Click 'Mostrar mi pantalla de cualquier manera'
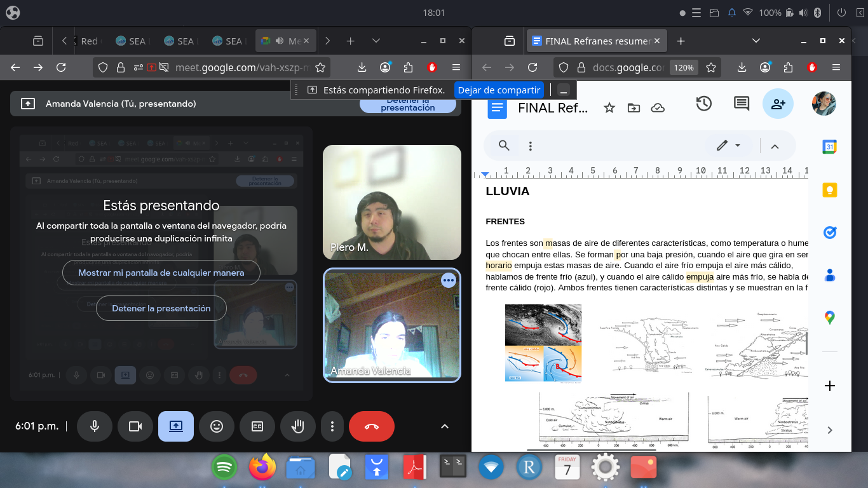Viewport: 868px width, 488px height. tap(161, 273)
